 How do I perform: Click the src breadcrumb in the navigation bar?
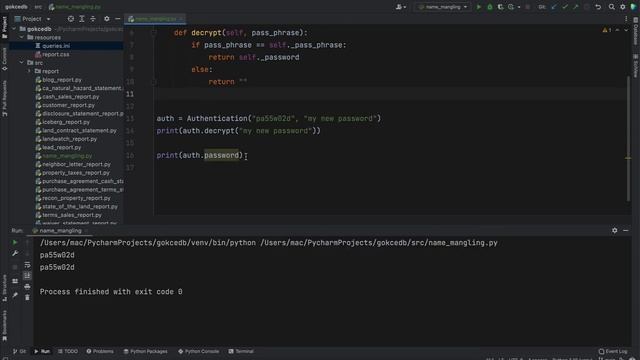[38, 7]
